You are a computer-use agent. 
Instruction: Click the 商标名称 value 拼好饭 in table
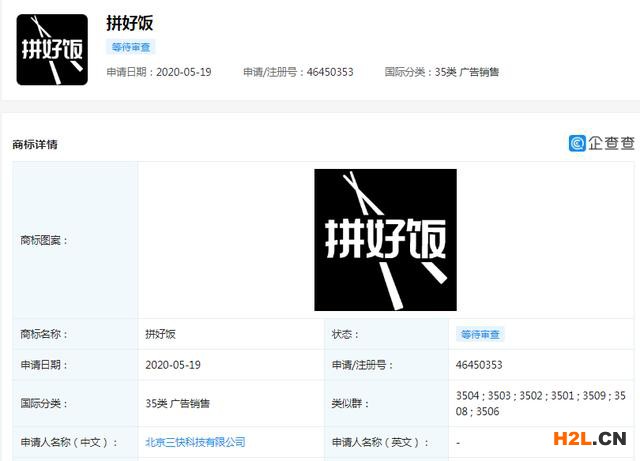160,334
